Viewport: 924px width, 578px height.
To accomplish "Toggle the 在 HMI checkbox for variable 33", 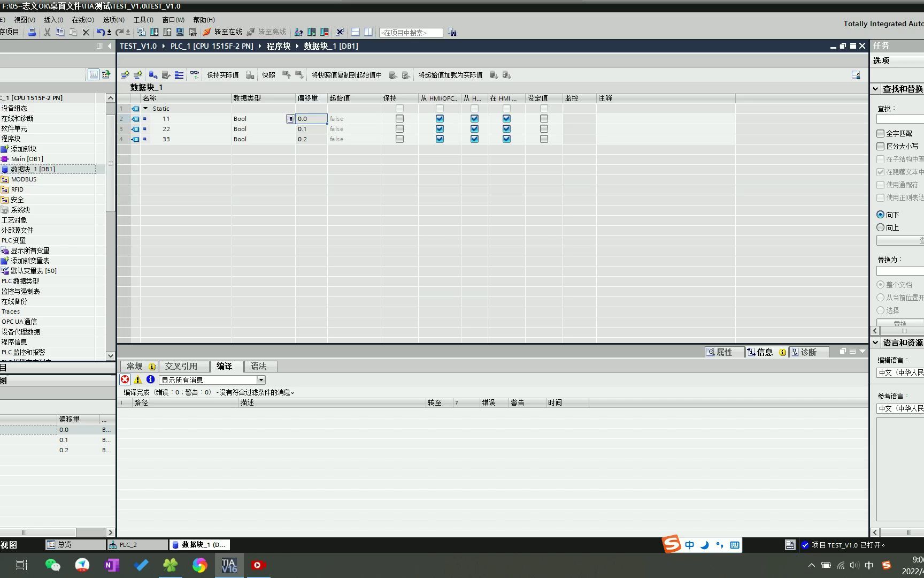I will point(506,139).
